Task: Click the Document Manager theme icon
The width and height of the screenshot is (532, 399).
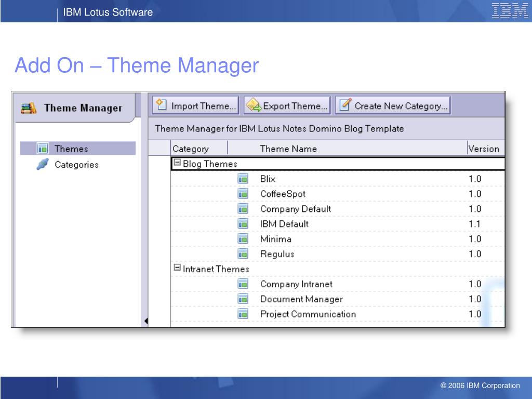Action: tap(243, 299)
